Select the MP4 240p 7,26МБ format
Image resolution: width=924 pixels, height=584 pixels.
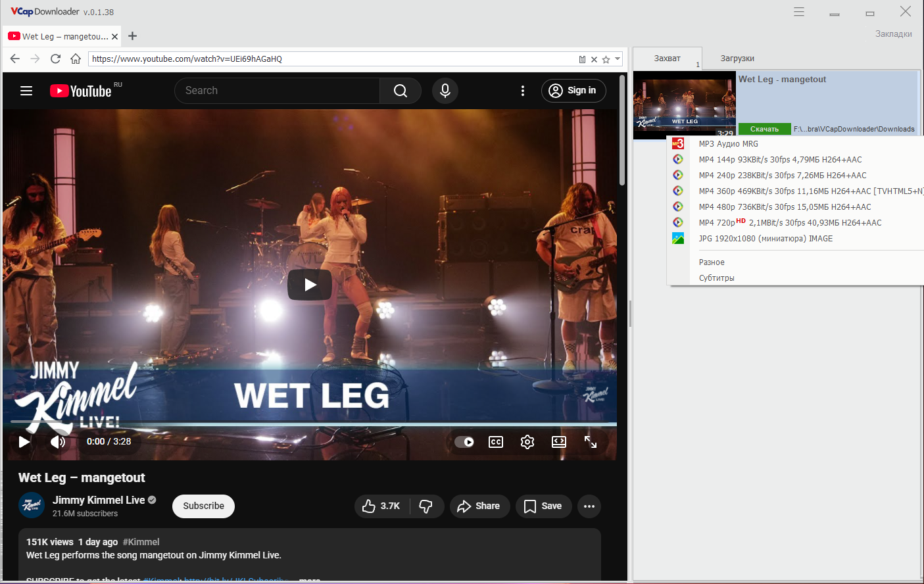click(783, 176)
